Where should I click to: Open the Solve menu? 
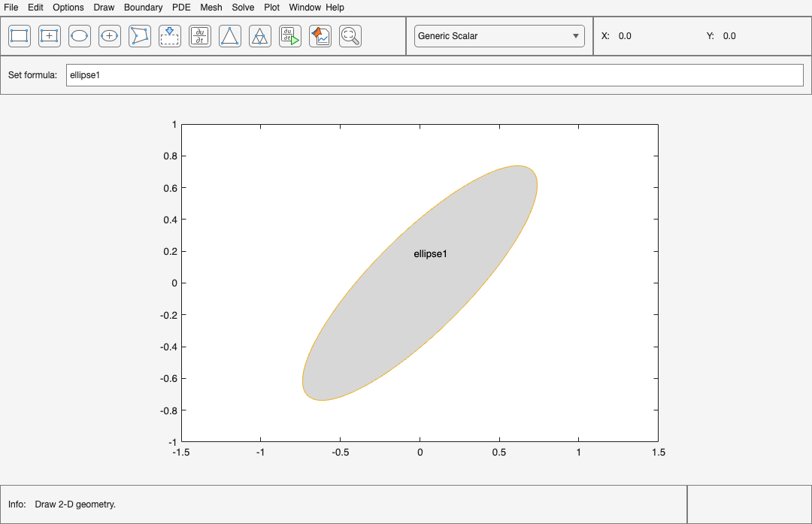pos(243,8)
